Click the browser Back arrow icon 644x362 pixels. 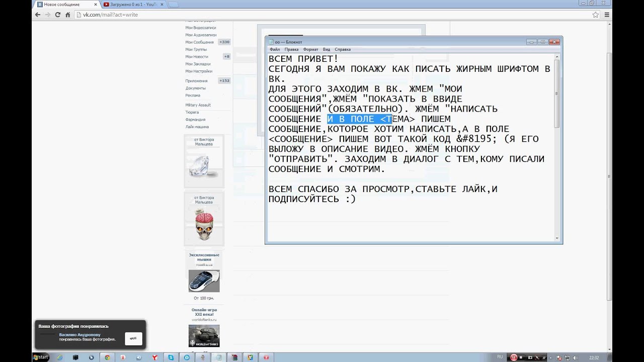click(x=38, y=15)
